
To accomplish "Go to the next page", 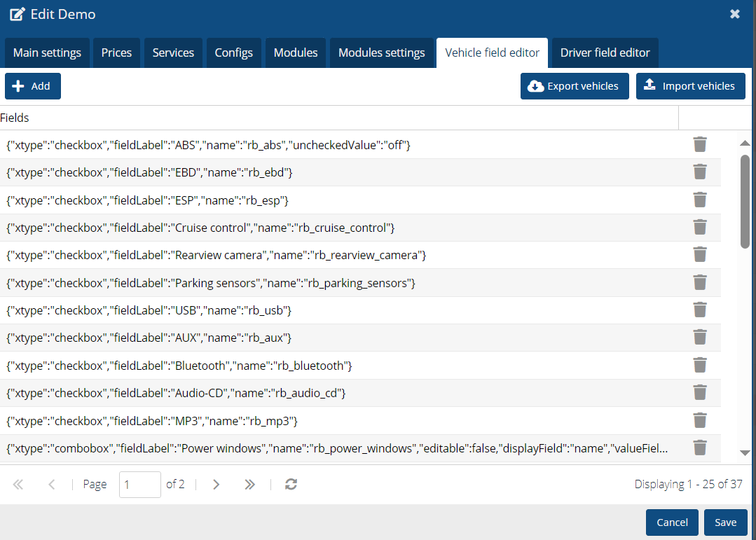I will point(217,485).
